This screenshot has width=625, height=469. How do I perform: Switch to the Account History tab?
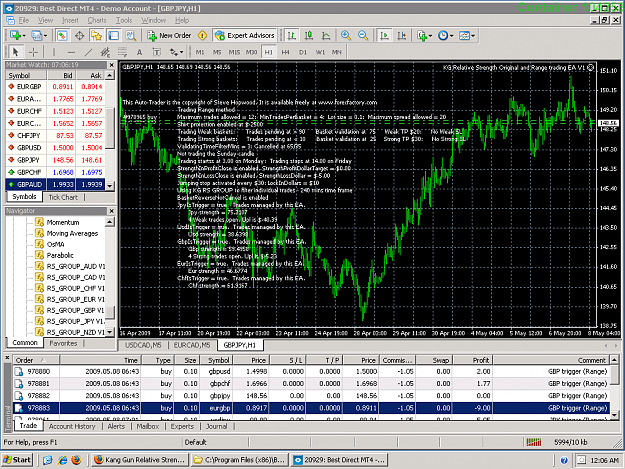(72, 426)
